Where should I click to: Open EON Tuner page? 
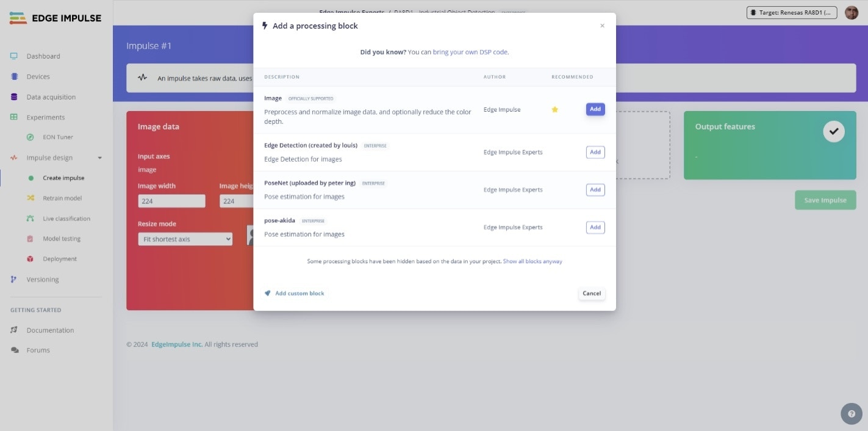coord(58,137)
